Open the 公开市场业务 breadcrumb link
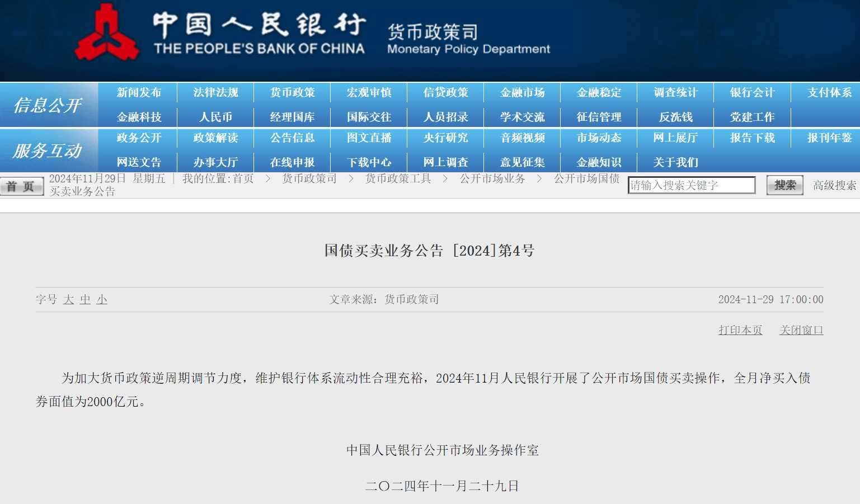The image size is (860, 504). [x=492, y=178]
